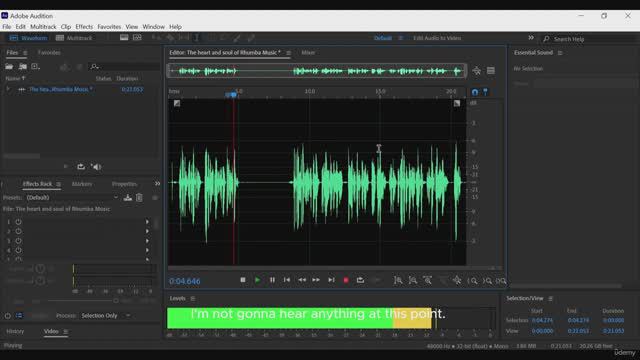640x360 pixels.
Task: Switch to Multitrack view
Action: pyautogui.click(x=74, y=38)
